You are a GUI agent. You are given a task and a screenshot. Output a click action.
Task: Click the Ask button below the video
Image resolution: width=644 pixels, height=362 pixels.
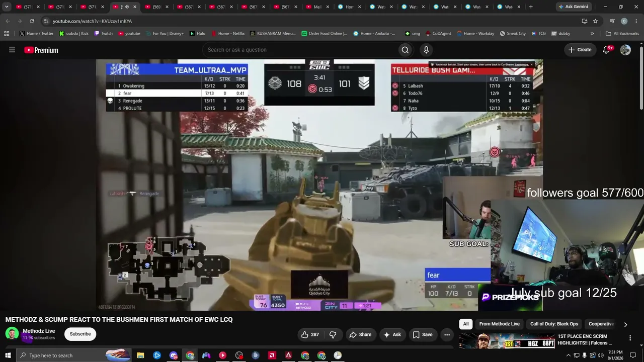[392, 335]
